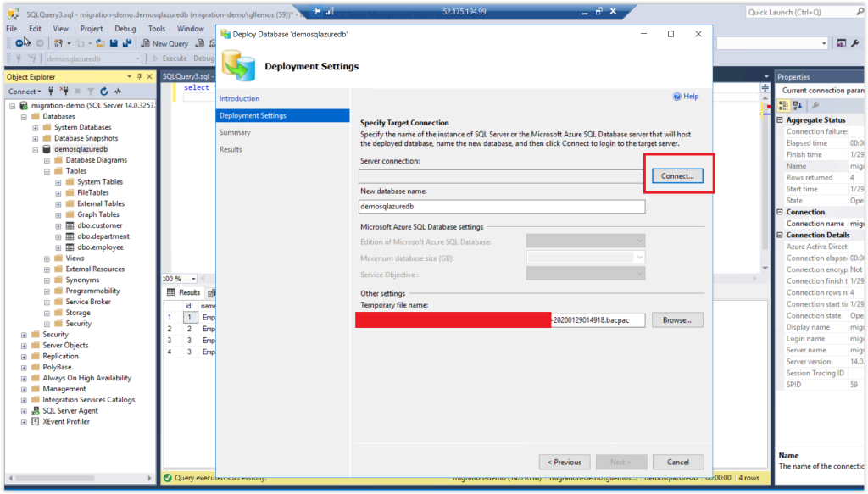Collapse Connection Details section in Properties

pyautogui.click(x=780, y=235)
